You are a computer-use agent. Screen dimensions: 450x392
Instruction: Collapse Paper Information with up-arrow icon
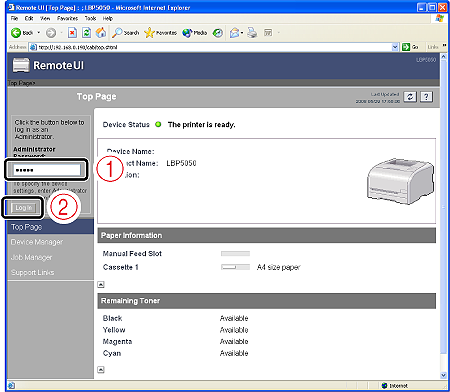click(101, 284)
